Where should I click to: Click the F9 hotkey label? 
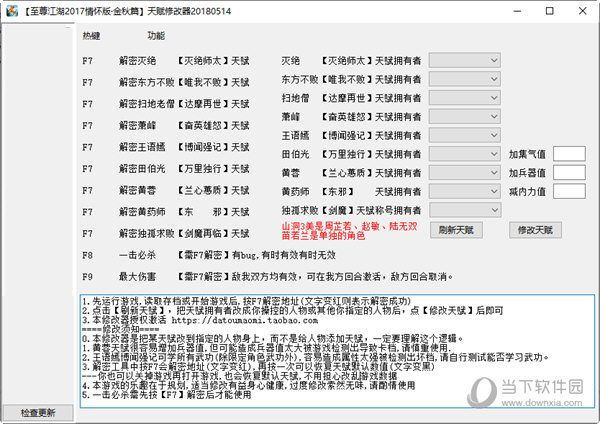87,277
